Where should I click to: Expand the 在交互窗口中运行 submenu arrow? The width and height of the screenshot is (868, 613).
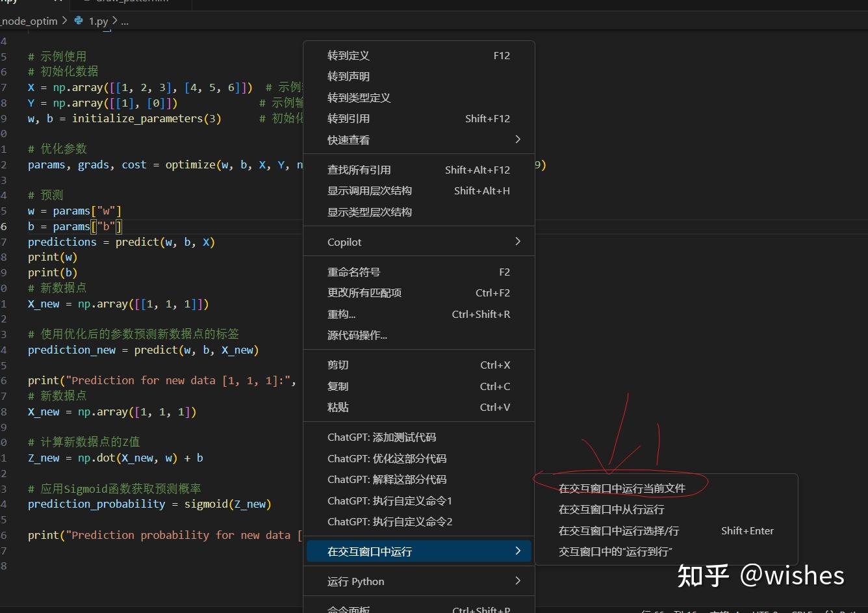click(517, 551)
